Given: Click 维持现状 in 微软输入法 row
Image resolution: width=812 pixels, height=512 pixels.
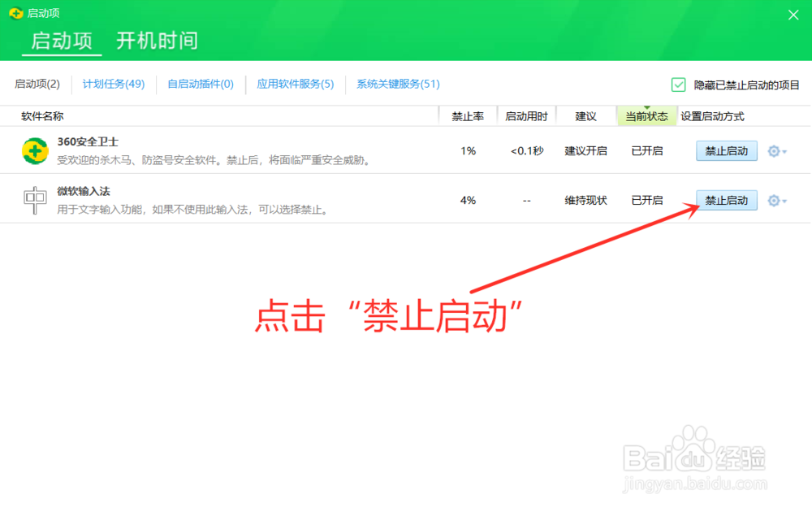Looking at the screenshot, I should pyautogui.click(x=585, y=201).
